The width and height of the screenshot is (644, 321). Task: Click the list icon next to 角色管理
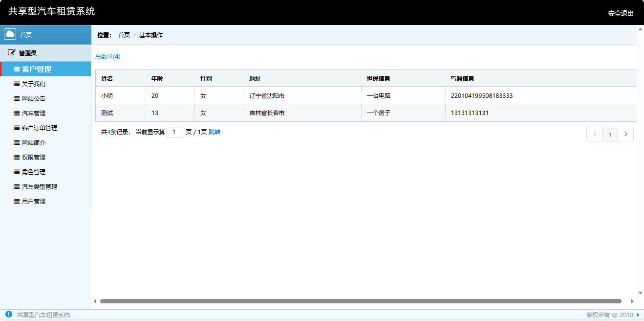17,172
